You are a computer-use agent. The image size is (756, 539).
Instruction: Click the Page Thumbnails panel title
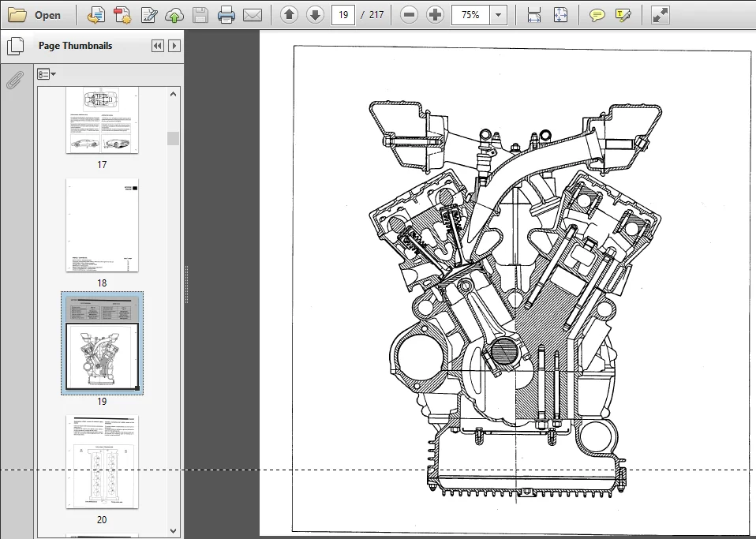pos(75,46)
